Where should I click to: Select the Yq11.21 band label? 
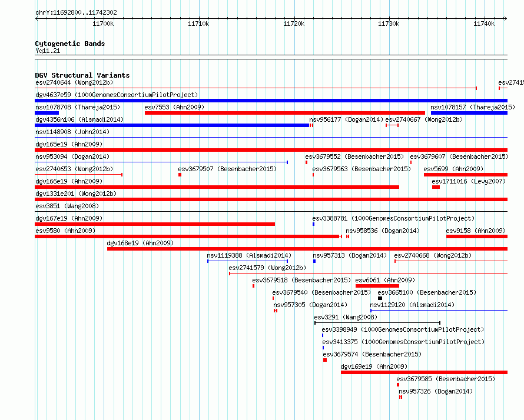(48, 51)
